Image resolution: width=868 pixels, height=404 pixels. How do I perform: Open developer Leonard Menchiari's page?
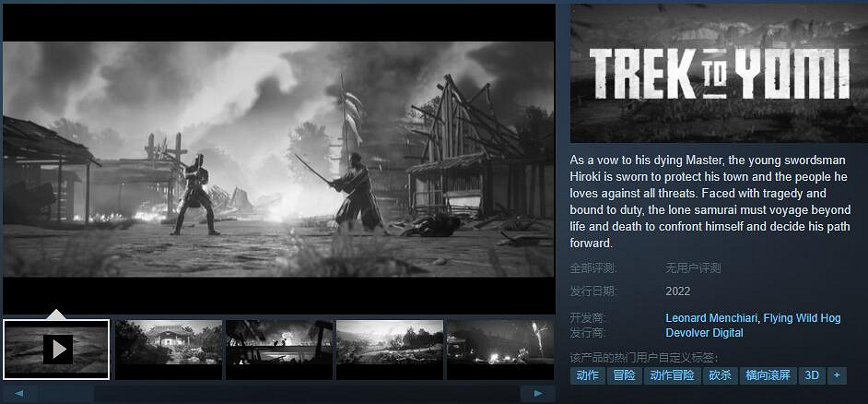[712, 318]
